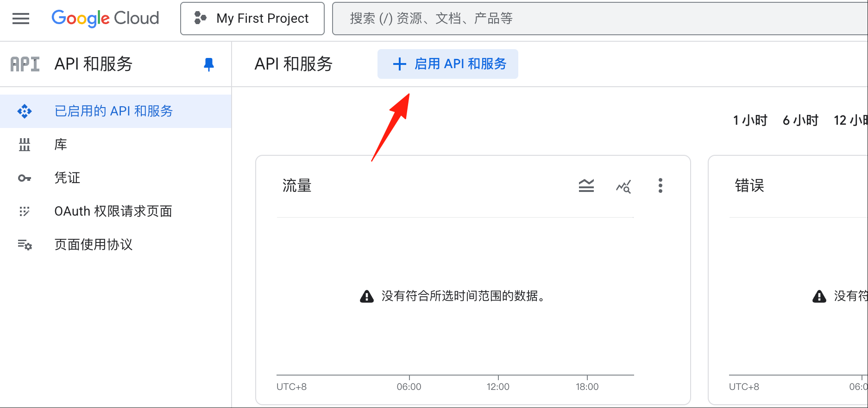Click the API logo icon in sidebar header
This screenshot has width=868, height=408.
pos(25,64)
